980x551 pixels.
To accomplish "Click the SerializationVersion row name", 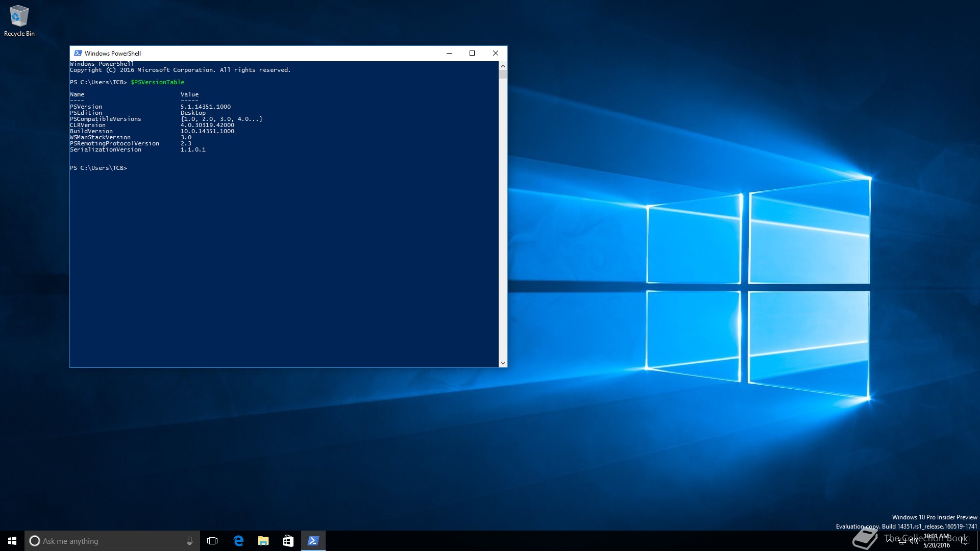I will click(106, 149).
